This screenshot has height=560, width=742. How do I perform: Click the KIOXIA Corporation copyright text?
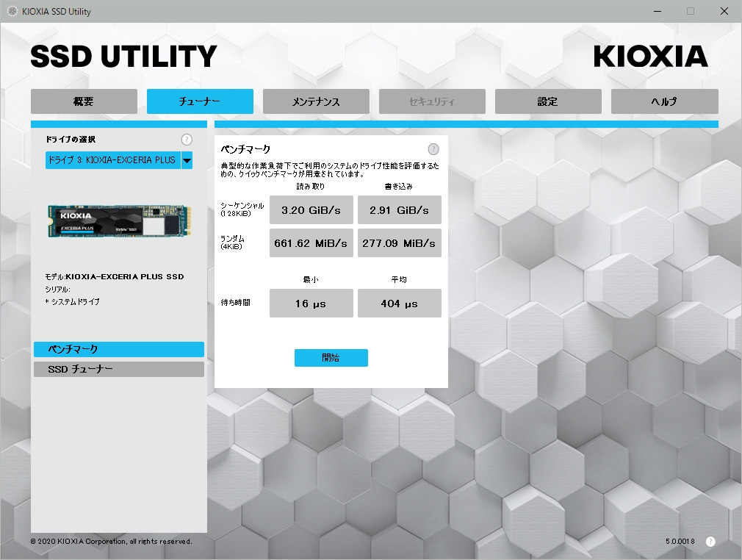(x=111, y=542)
